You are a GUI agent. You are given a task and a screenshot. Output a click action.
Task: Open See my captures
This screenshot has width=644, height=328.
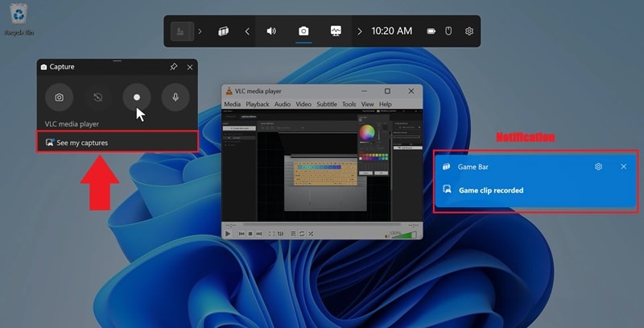point(118,142)
